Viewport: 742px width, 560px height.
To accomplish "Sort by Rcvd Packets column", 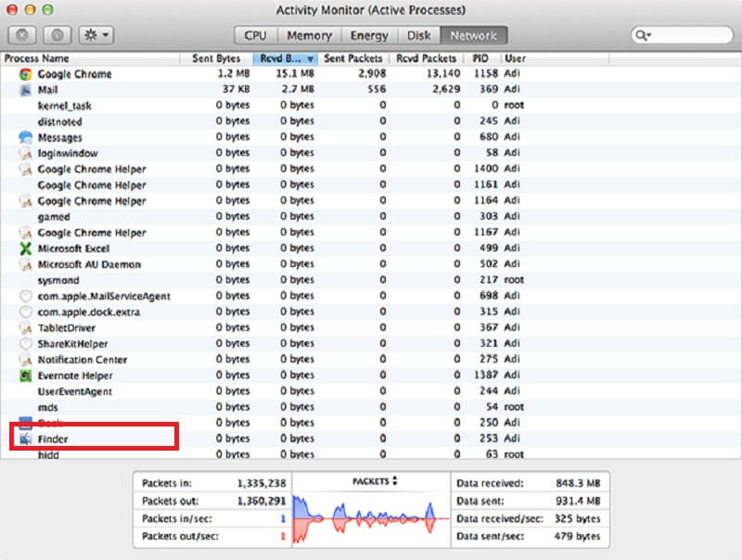I will coord(427,58).
